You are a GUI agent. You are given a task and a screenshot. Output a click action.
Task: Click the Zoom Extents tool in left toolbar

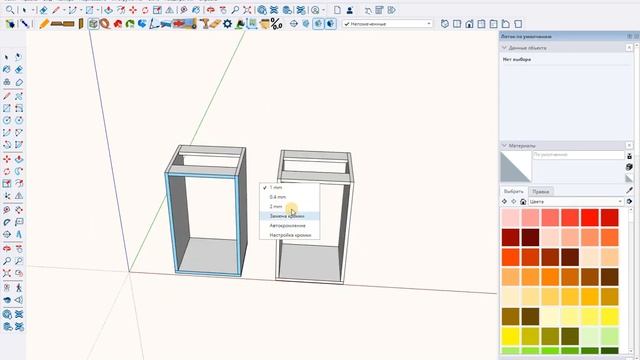[x=7, y=273]
